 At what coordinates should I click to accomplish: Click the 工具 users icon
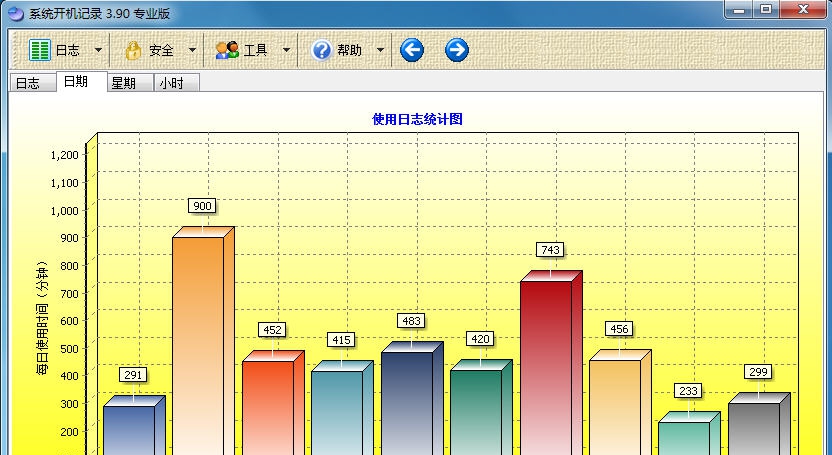click(x=227, y=50)
